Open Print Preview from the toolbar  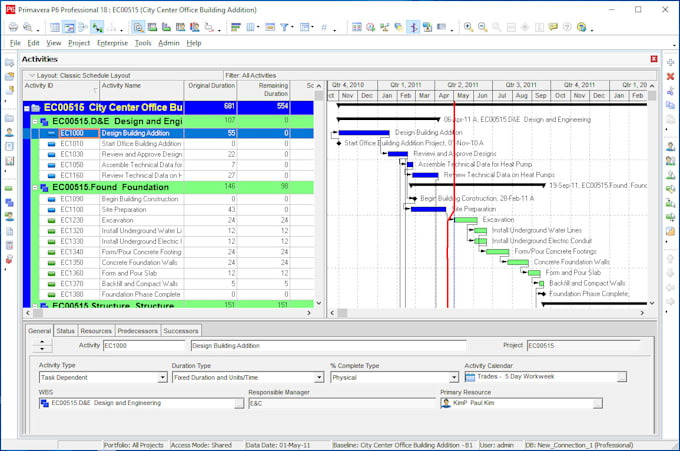point(28,27)
